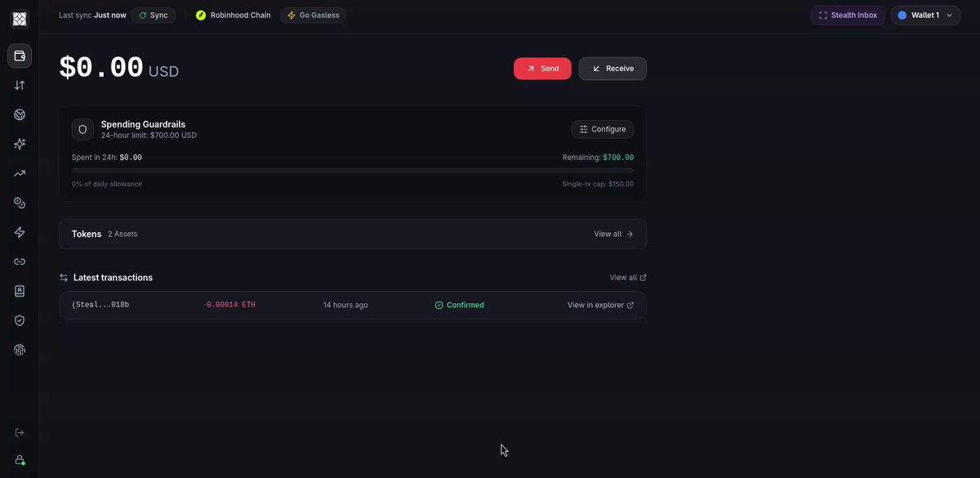Viewport: 980px width, 478px height.
Task: Click the red Send button
Action: 542,69
